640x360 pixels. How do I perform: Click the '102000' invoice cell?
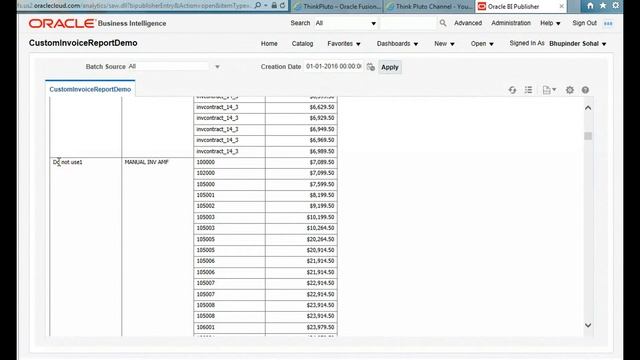229,173
